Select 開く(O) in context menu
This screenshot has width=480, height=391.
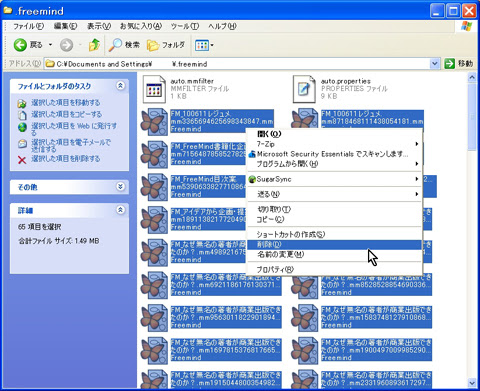click(x=334, y=134)
